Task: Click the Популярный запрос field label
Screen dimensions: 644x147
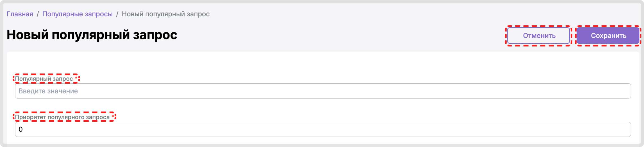Action: 44,79
